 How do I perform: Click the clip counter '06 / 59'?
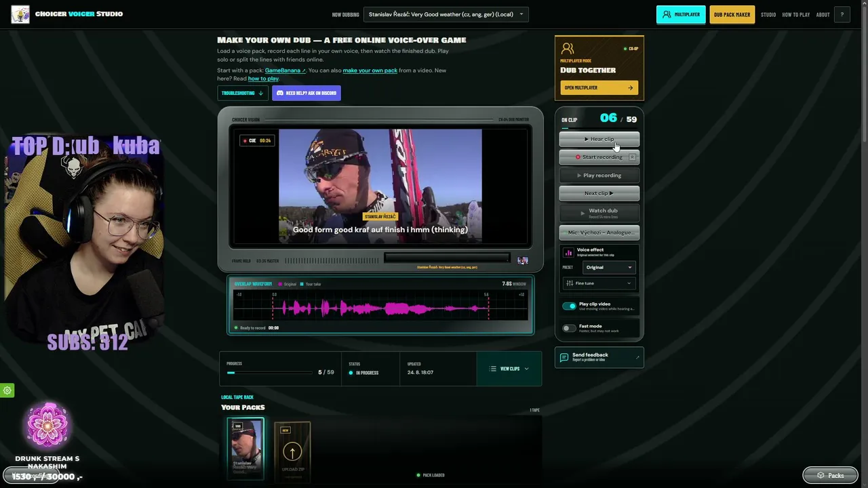pyautogui.click(x=618, y=119)
